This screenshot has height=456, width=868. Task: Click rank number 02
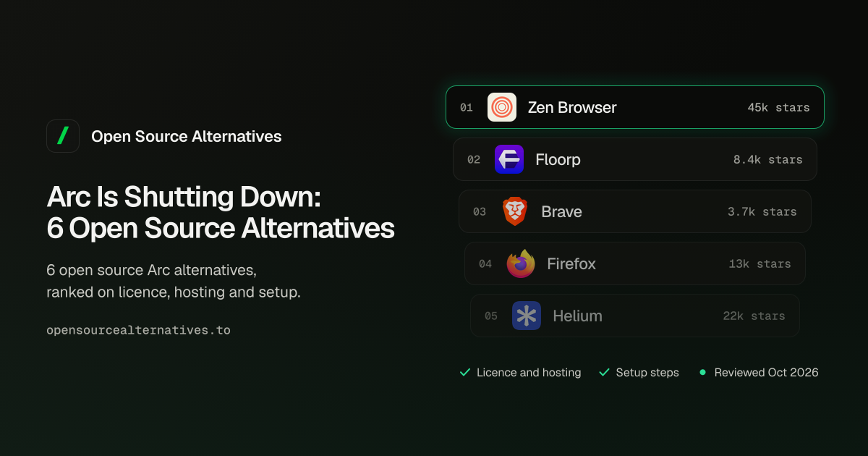[474, 159]
